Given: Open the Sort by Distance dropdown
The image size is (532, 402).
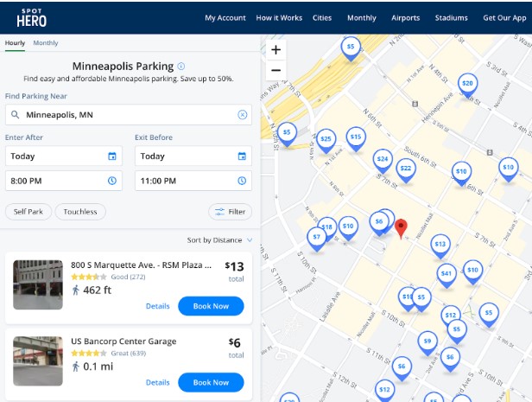Looking at the screenshot, I should (x=219, y=240).
